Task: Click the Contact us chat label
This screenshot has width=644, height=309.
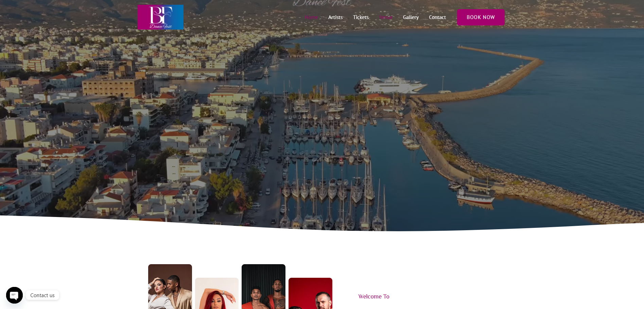Action: click(x=42, y=295)
